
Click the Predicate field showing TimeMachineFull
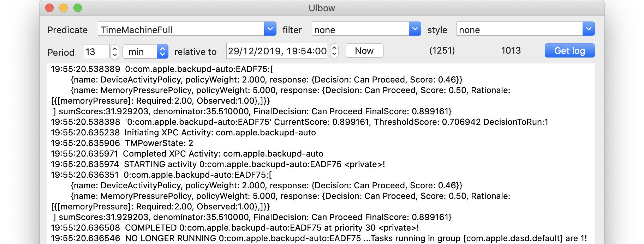(x=181, y=29)
